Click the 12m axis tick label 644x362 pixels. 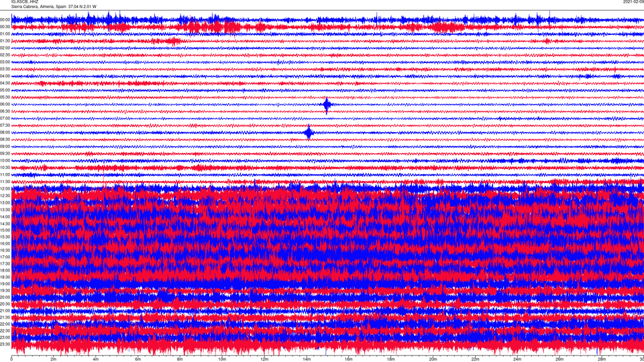click(264, 359)
